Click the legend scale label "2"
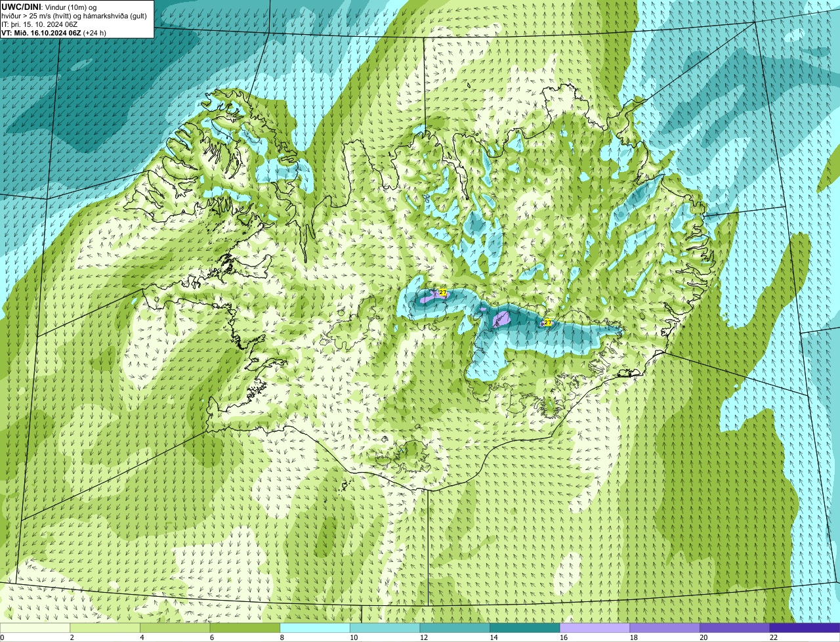 click(72, 637)
